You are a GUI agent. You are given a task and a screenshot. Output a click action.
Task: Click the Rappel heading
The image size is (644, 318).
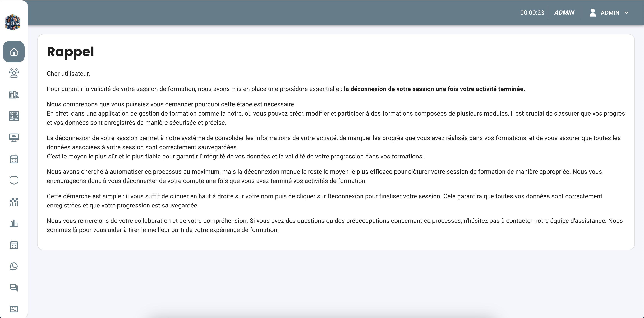coord(70,52)
